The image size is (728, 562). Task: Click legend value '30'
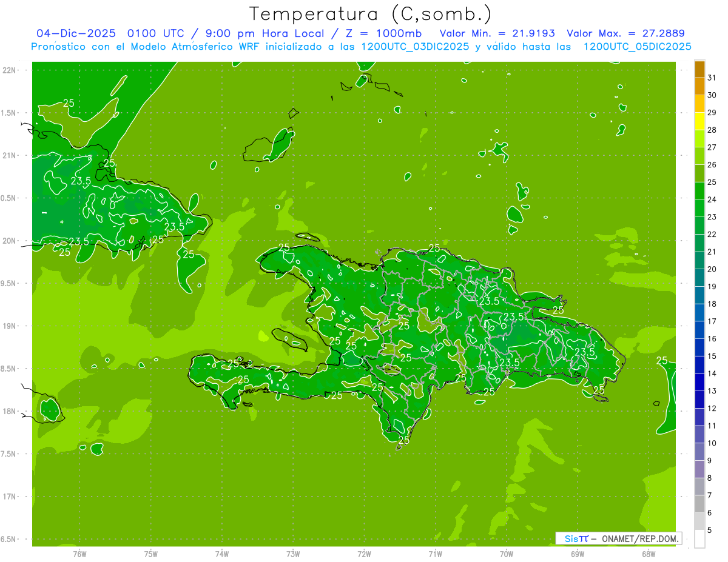pyautogui.click(x=712, y=95)
